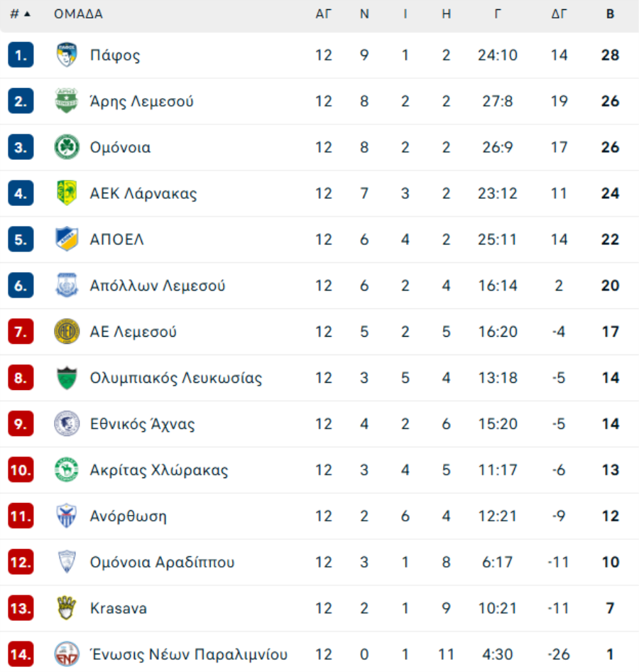Image resolution: width=639 pixels, height=672 pixels.
Task: Click the red position 14 badge
Action: (x=21, y=654)
